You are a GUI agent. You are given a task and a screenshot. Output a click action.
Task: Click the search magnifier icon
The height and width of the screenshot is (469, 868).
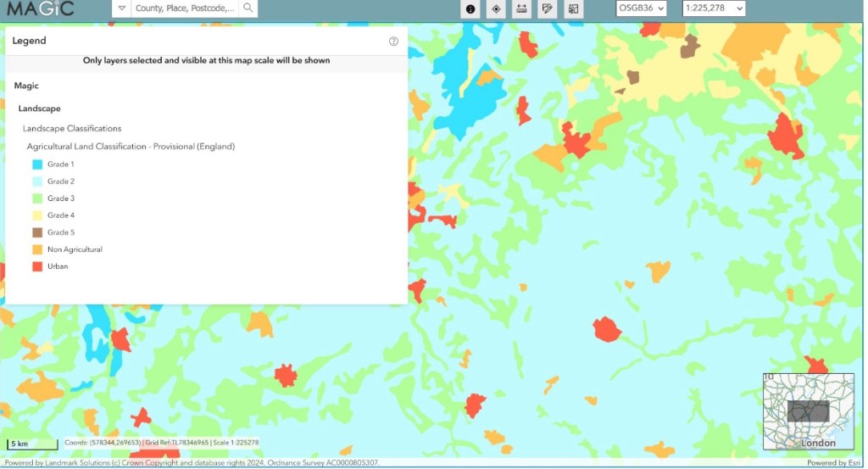(248, 8)
